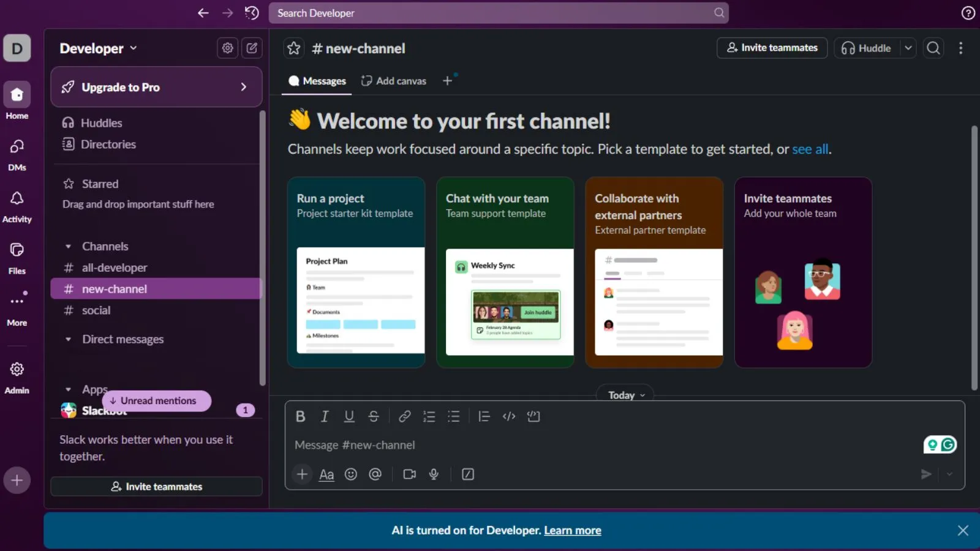This screenshot has width=980, height=551.
Task: Switch to the Add canvas tab
Action: click(x=394, y=81)
